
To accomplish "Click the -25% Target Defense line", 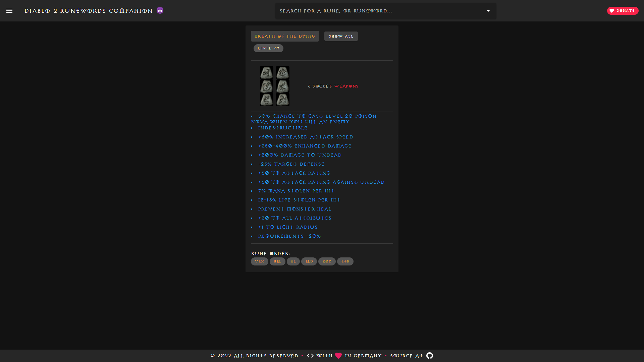I will 291,164.
